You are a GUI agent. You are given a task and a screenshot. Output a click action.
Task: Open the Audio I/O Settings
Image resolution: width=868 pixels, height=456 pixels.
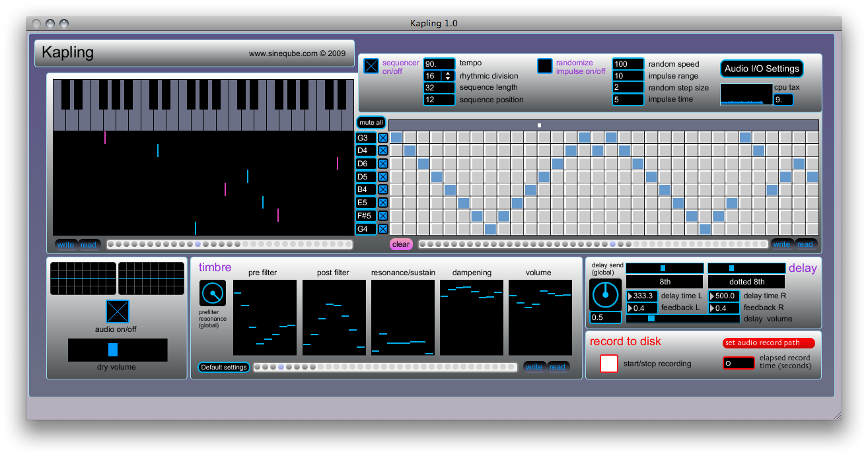point(762,69)
